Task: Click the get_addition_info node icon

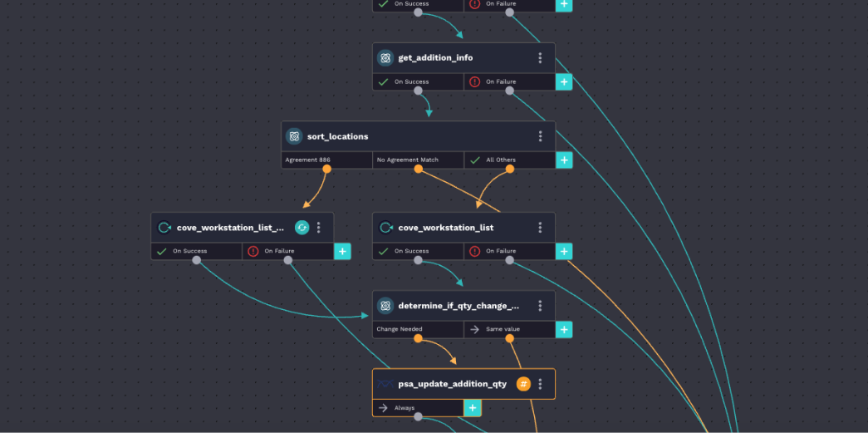Action: pos(385,58)
